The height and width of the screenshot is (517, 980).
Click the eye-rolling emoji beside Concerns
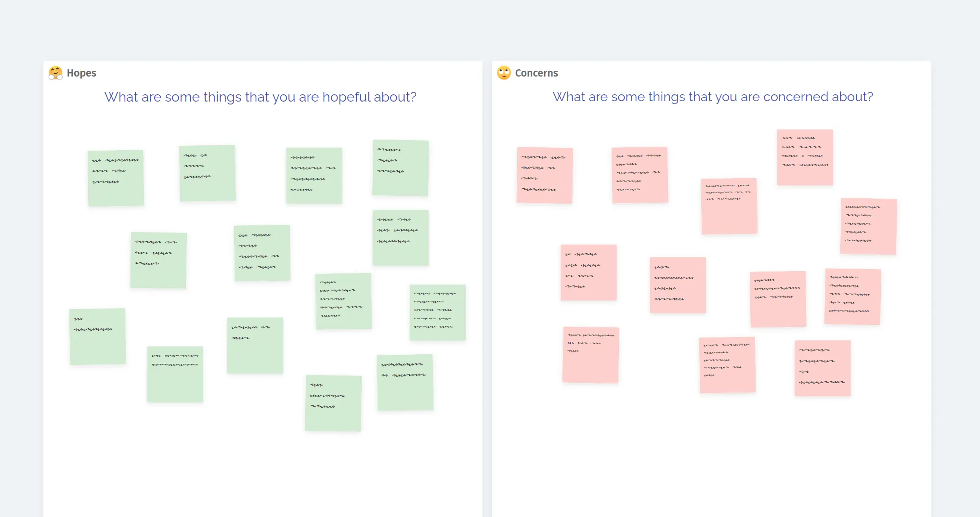504,73
